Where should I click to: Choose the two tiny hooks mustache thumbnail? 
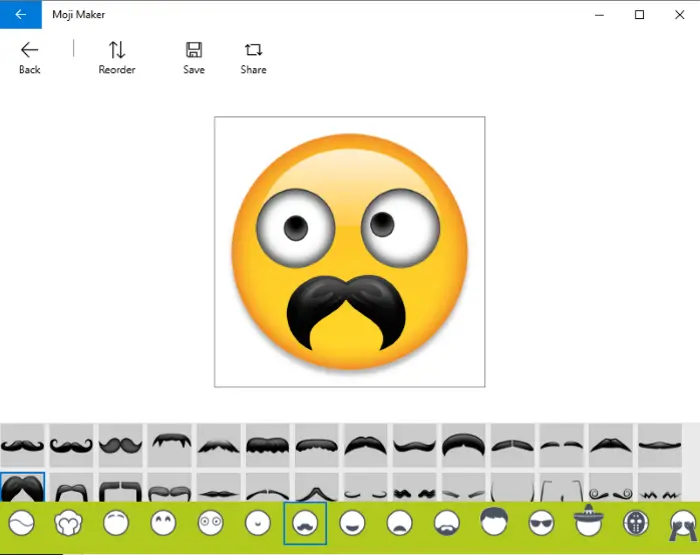[x=366, y=487]
